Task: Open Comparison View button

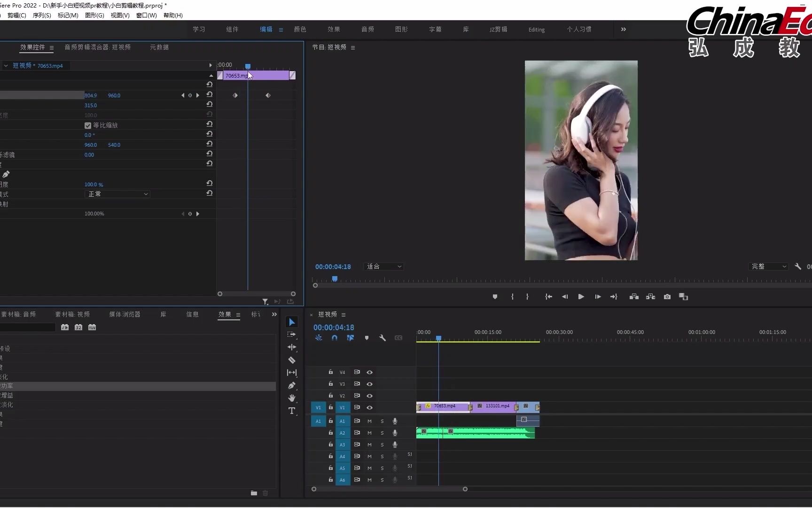Action: point(684,297)
